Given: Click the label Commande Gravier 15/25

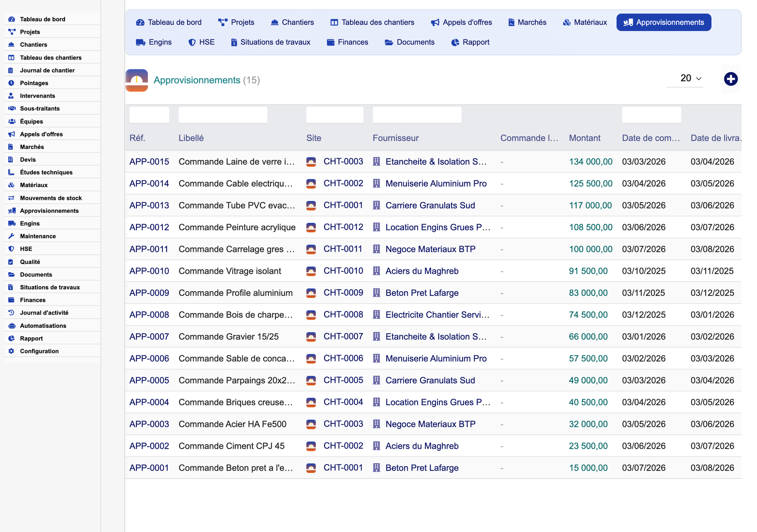Looking at the screenshot, I should [229, 337].
